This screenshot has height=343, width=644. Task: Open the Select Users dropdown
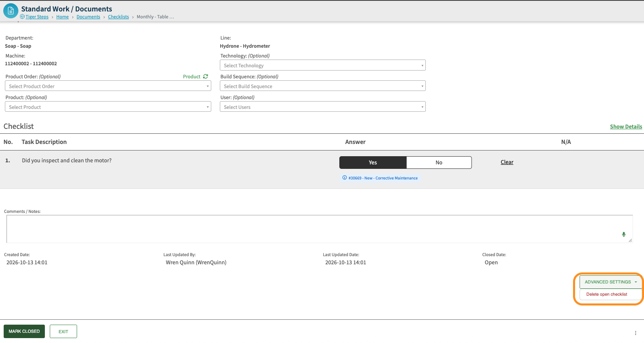(x=323, y=107)
